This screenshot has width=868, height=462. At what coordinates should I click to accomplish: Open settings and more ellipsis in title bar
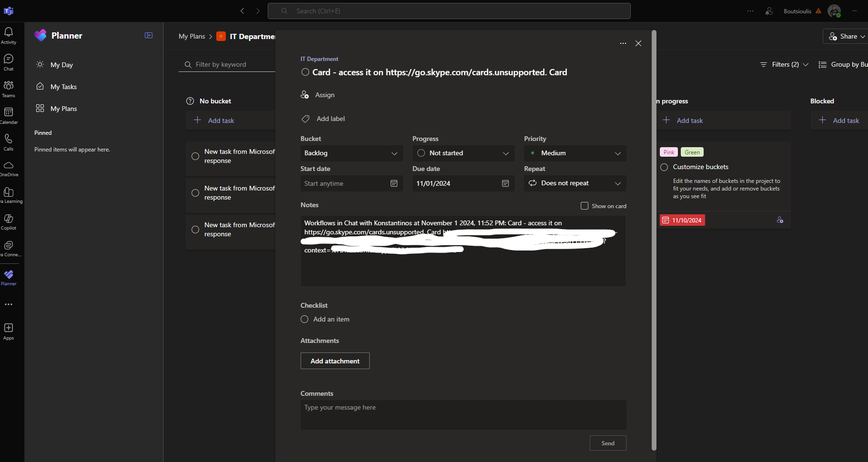(750, 11)
